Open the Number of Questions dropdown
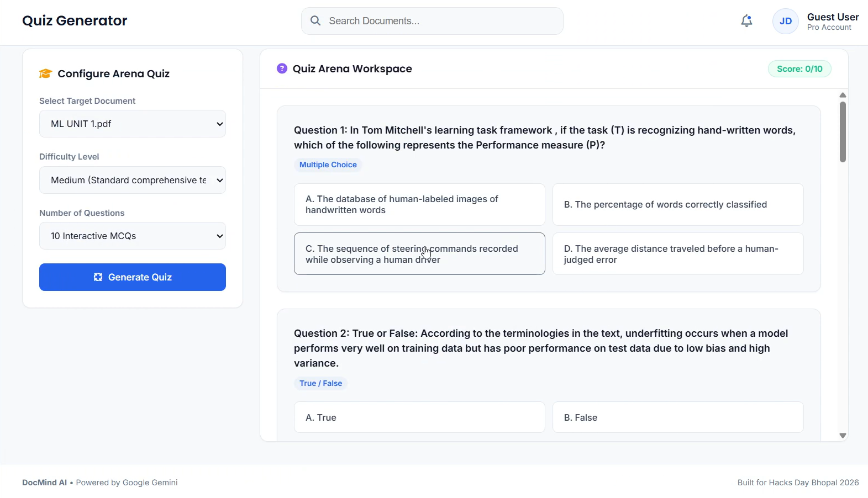 (133, 236)
